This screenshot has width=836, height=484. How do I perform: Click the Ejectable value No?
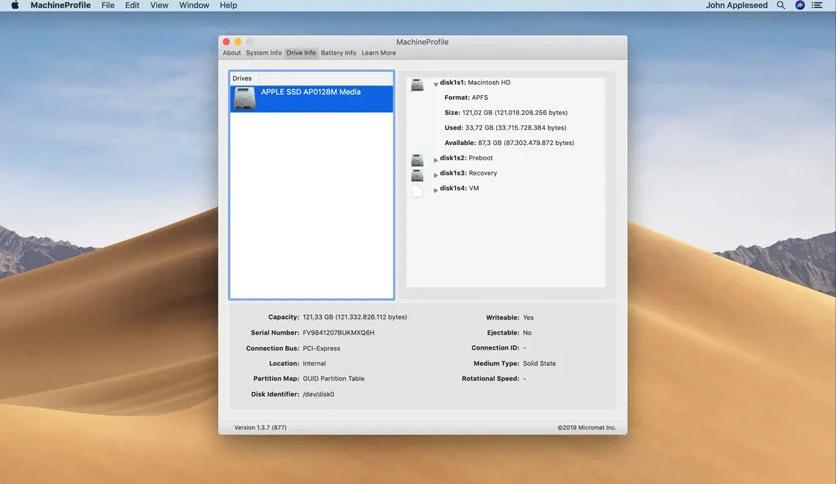(x=527, y=333)
